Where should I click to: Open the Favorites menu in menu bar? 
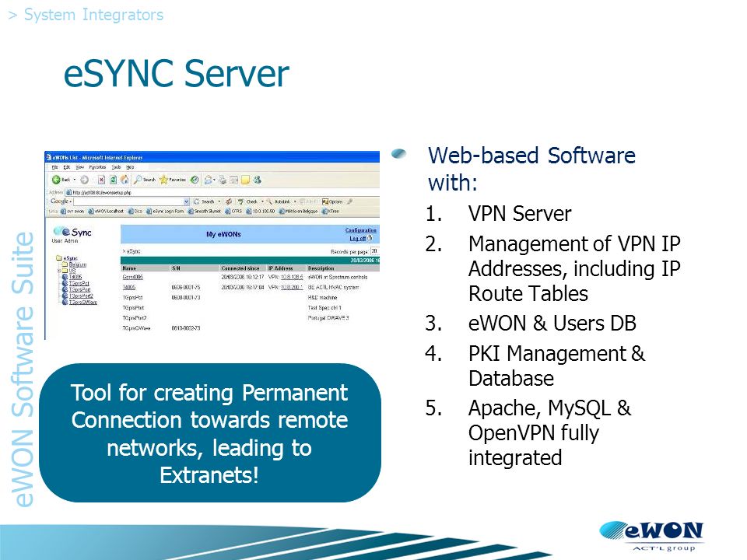[x=97, y=167]
